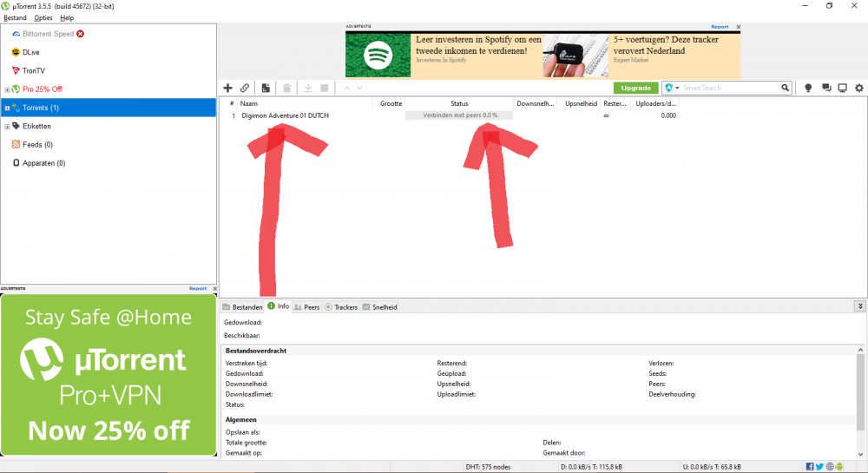Viewport: 868px width, 473px height.
Task: Expand the Torrents tree node
Action: click(x=7, y=108)
